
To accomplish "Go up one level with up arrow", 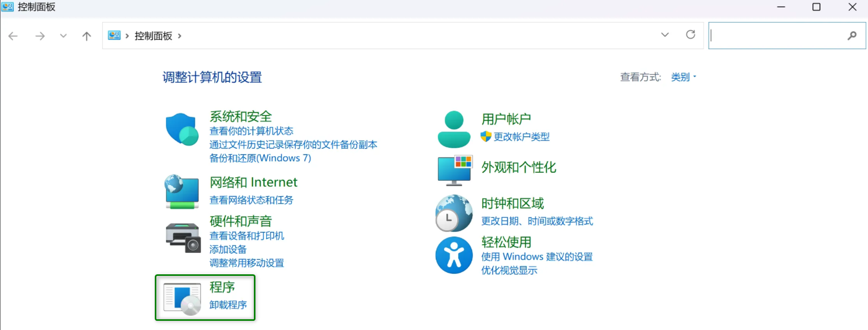I will coord(86,36).
